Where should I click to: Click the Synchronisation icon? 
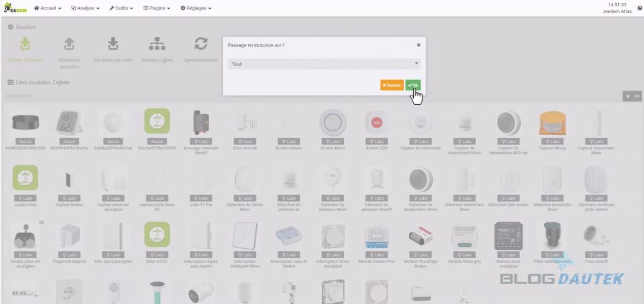pyautogui.click(x=201, y=44)
